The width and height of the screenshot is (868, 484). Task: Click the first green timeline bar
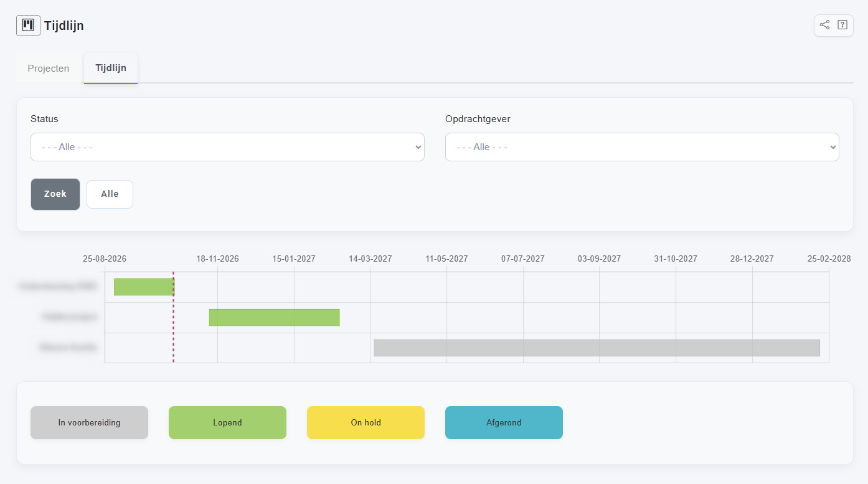coord(144,287)
